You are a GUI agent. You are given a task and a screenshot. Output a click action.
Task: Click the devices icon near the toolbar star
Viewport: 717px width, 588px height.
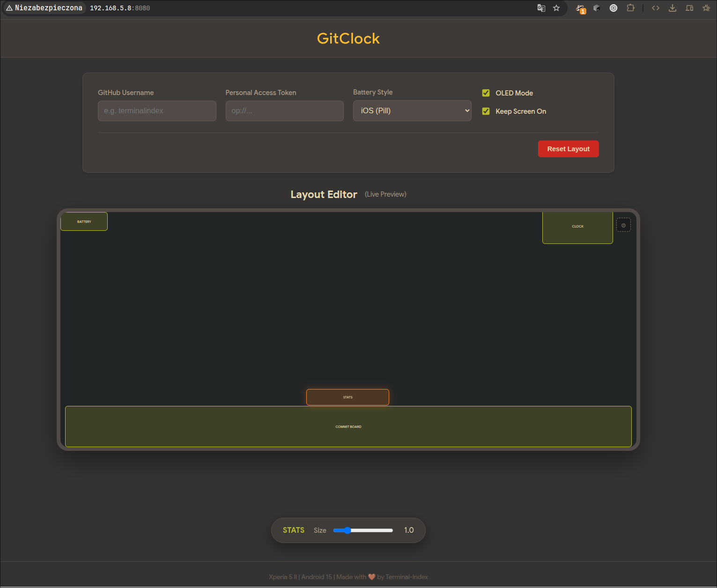(689, 8)
